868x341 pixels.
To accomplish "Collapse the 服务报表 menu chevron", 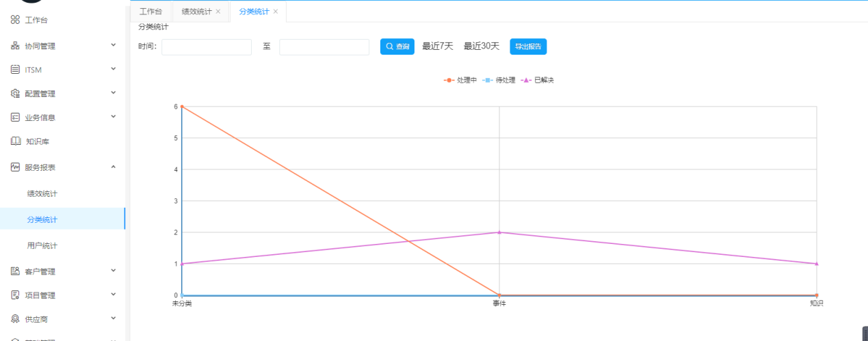I will point(114,167).
